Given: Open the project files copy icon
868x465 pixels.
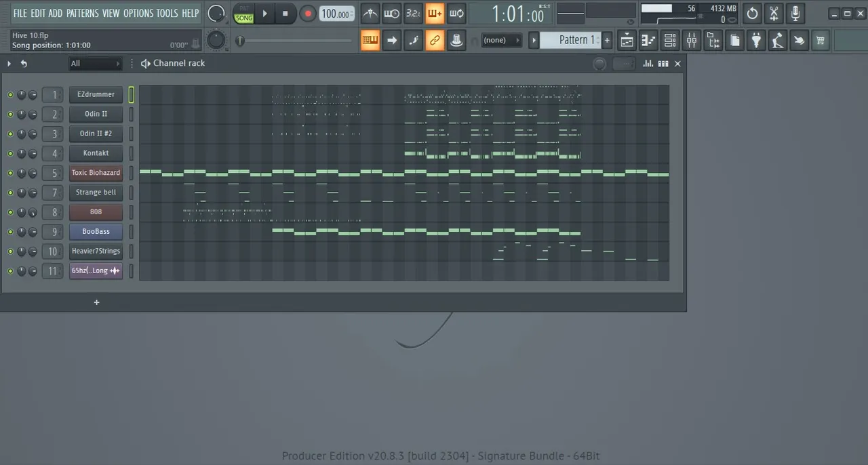Looking at the screenshot, I should [x=735, y=41].
